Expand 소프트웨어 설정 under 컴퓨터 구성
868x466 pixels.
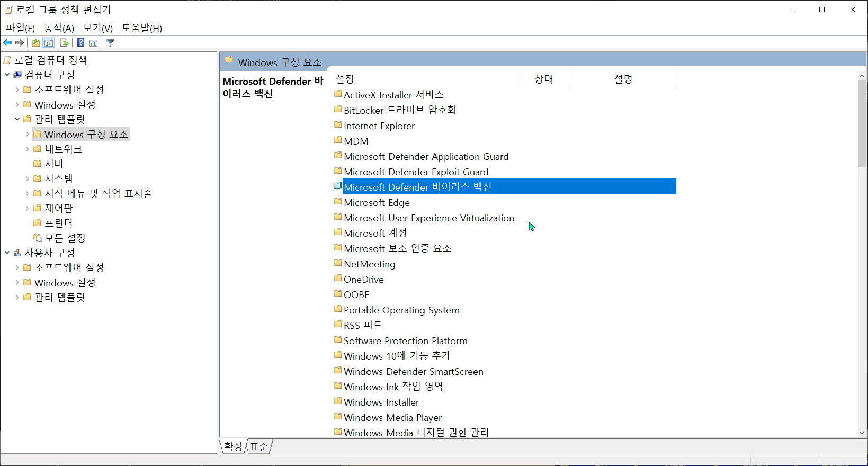click(17, 89)
